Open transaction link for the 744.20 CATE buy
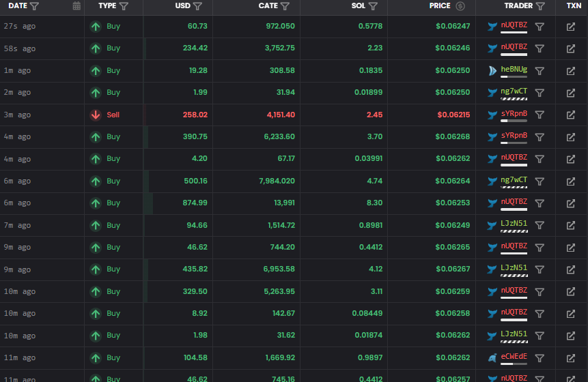 (571, 248)
